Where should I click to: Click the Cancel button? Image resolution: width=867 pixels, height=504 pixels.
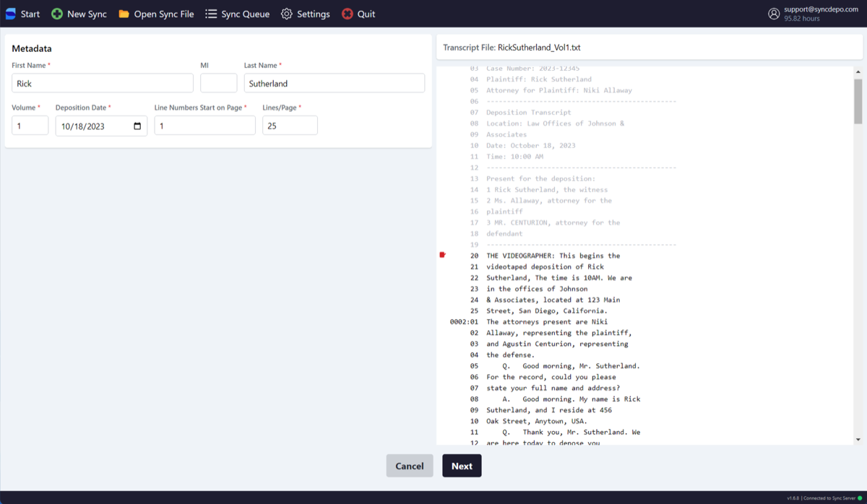click(410, 466)
